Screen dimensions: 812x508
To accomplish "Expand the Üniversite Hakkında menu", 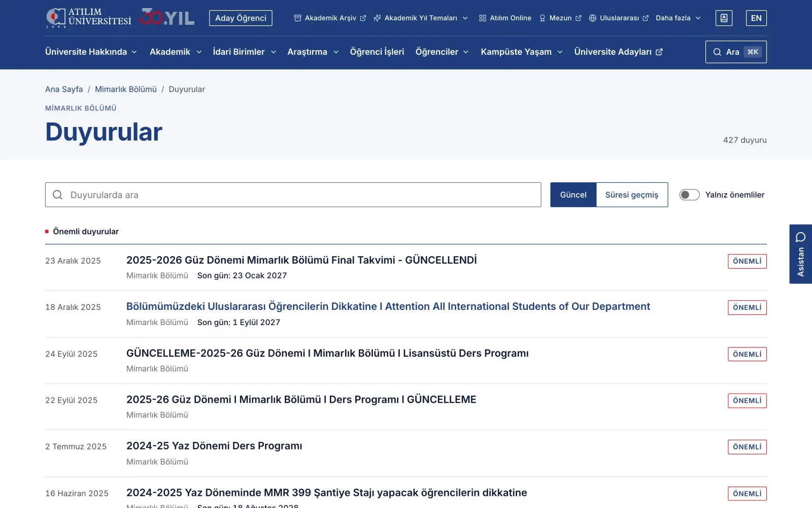I will pos(91,52).
